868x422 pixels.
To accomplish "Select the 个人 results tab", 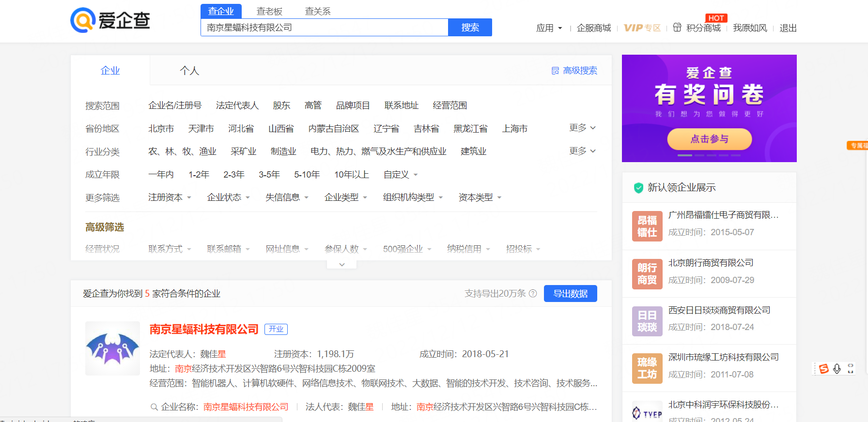I will 189,71.
